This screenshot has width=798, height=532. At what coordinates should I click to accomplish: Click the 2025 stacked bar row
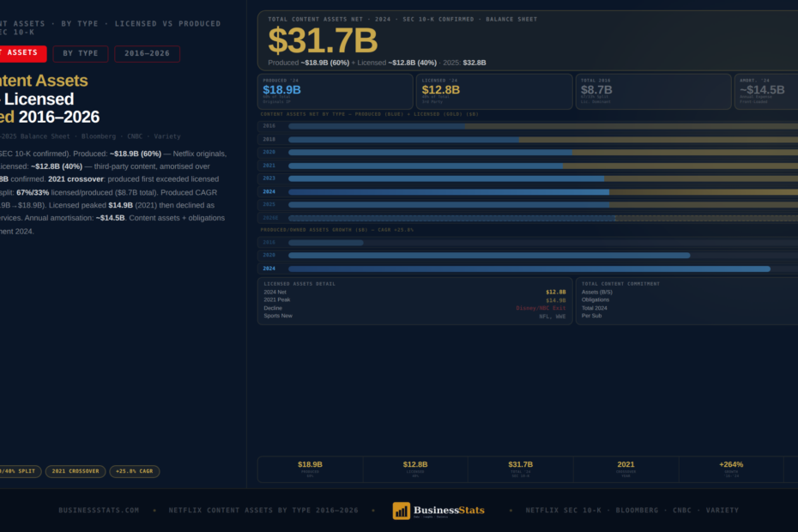coord(528,205)
